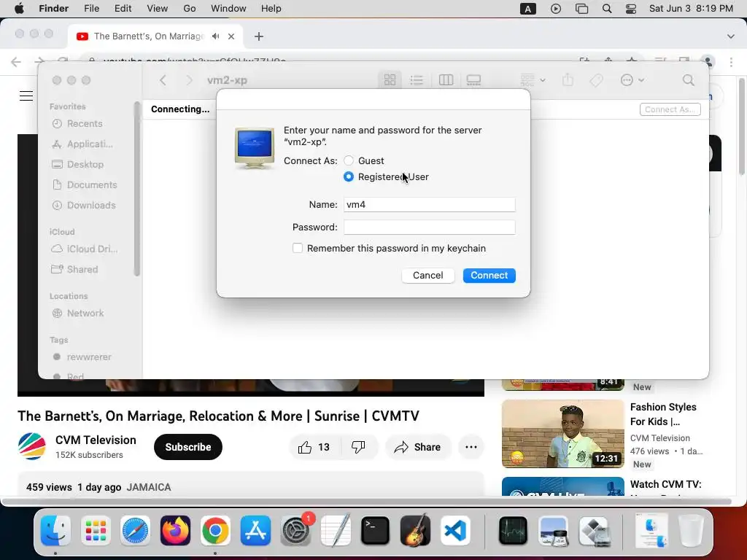747x560 pixels.
Task: Open the View menu
Action: pyautogui.click(x=158, y=9)
